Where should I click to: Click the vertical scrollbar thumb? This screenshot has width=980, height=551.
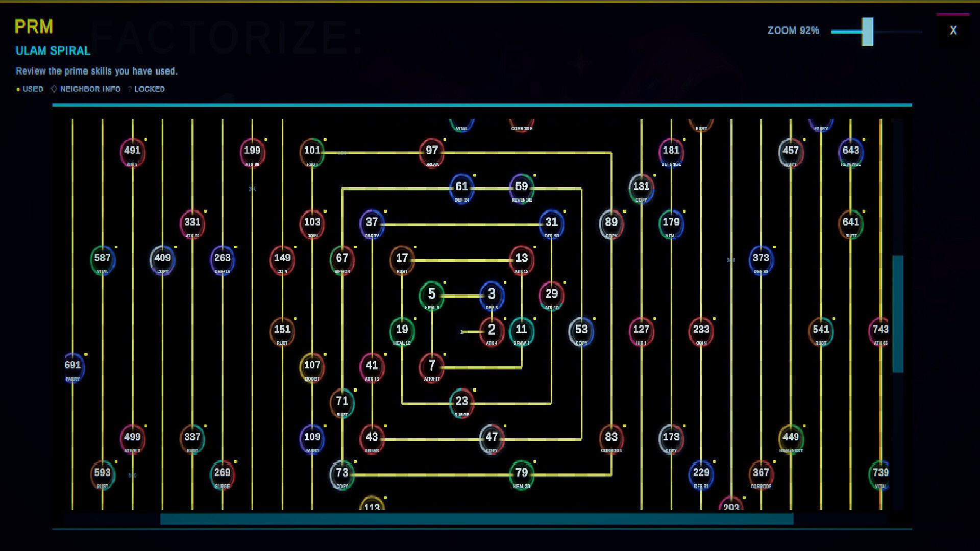(898, 314)
